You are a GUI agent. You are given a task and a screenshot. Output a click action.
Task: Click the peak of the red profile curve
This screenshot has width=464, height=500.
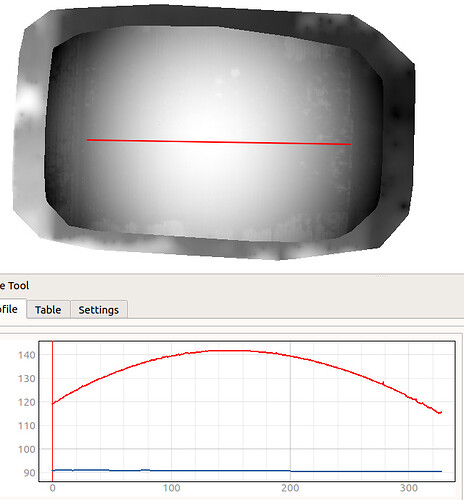[230, 350]
